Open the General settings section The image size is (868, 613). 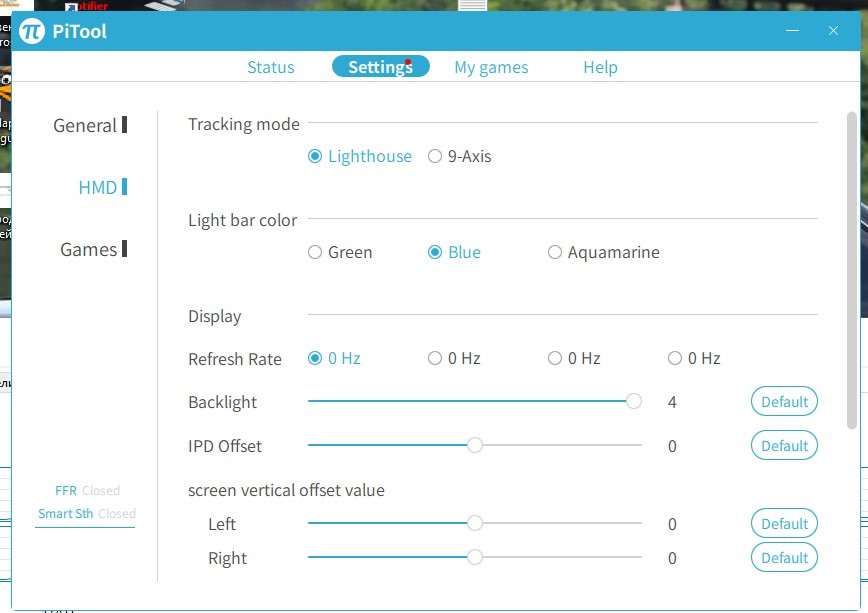tap(86, 125)
